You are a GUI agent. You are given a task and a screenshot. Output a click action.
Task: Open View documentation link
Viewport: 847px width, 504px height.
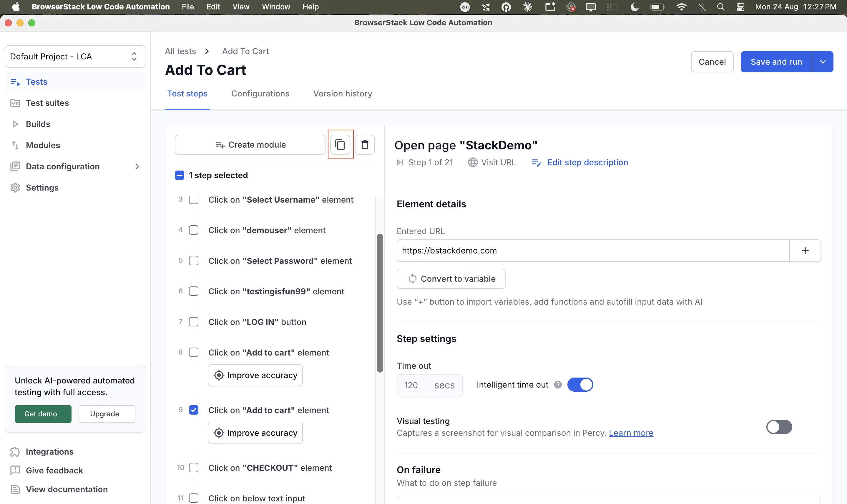[x=59, y=489]
